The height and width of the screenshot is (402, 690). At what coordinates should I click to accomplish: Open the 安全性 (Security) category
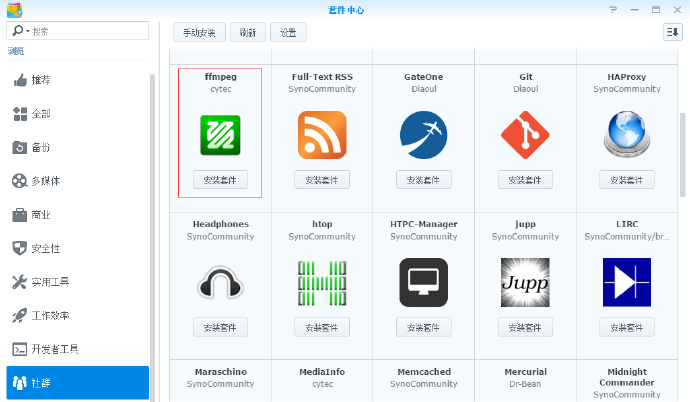(x=78, y=248)
